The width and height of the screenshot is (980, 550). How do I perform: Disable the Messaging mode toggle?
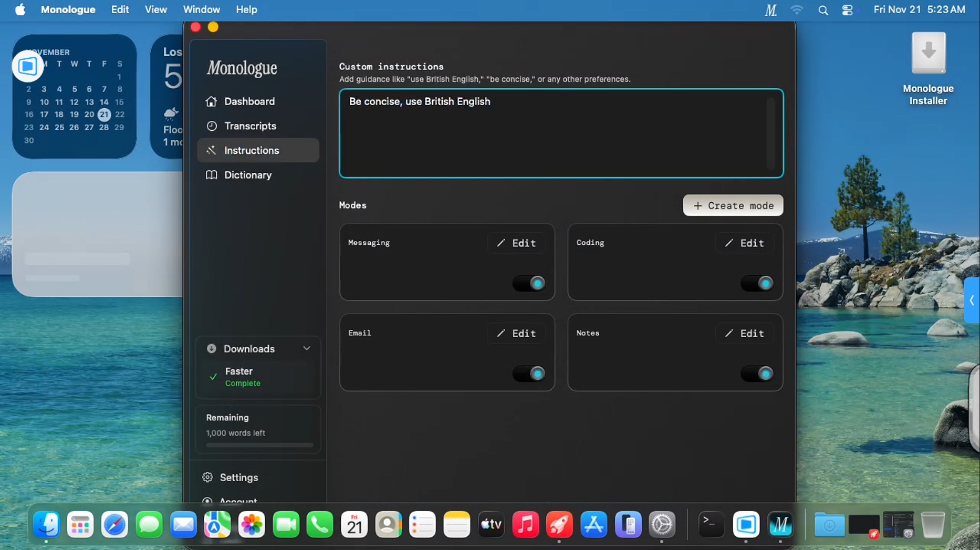coord(529,283)
